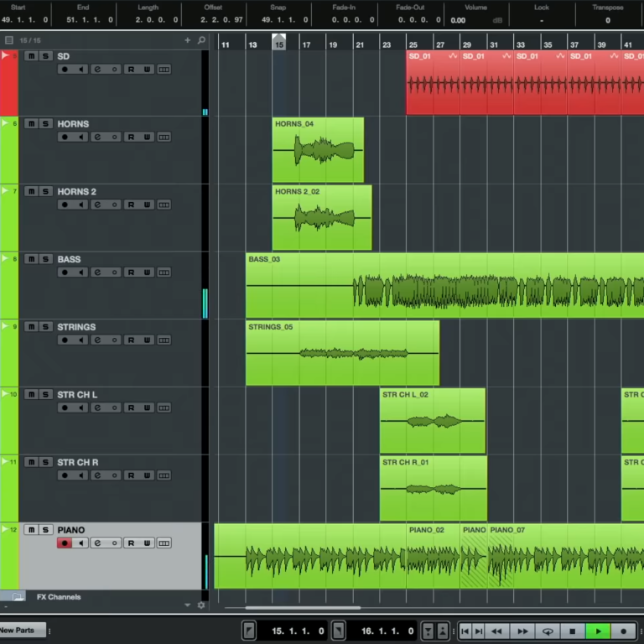
Task: Open track list visibility menu icon
Action: (x=8, y=40)
